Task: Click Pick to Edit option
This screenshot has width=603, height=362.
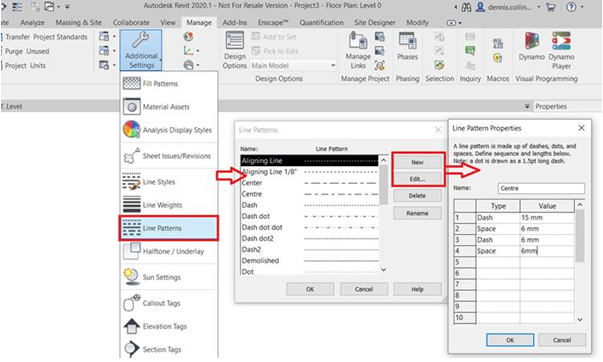Action: 275,51
